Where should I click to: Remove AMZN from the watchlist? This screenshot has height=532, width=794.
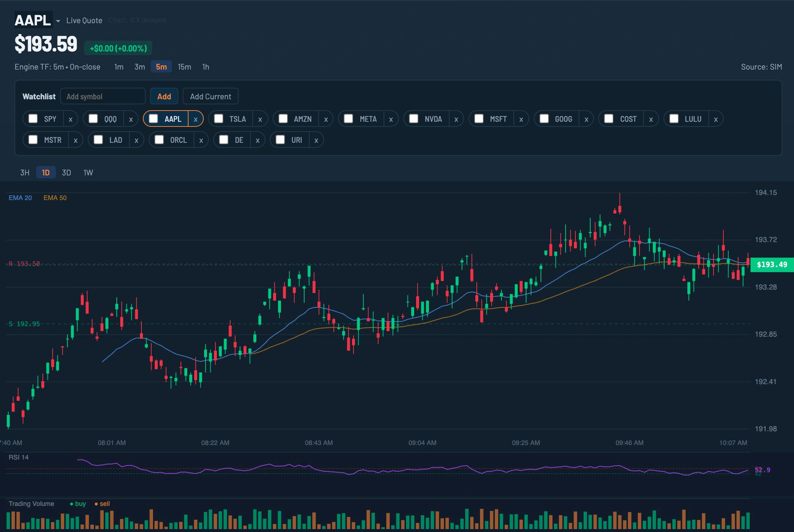[x=326, y=119]
